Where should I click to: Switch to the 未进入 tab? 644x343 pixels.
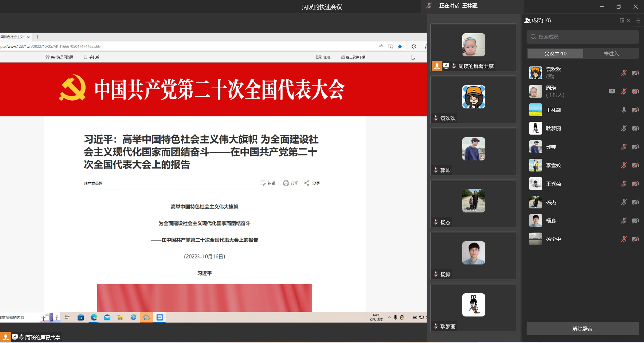(611, 53)
